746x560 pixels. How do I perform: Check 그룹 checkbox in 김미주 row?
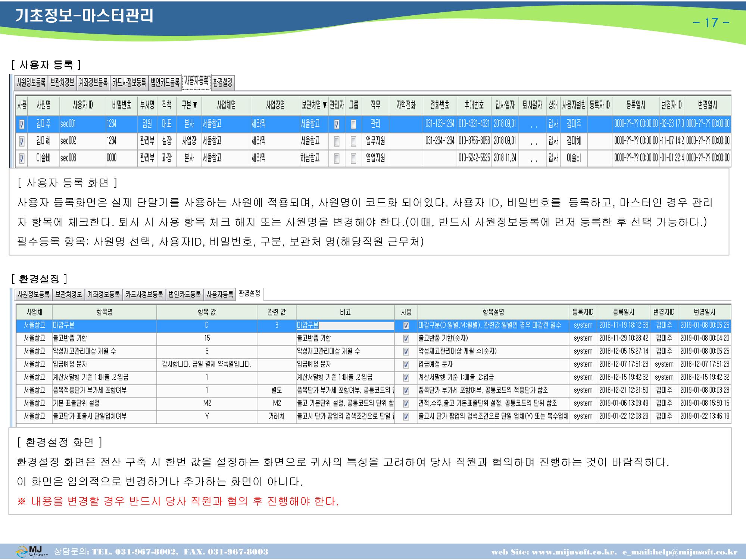[x=353, y=124]
